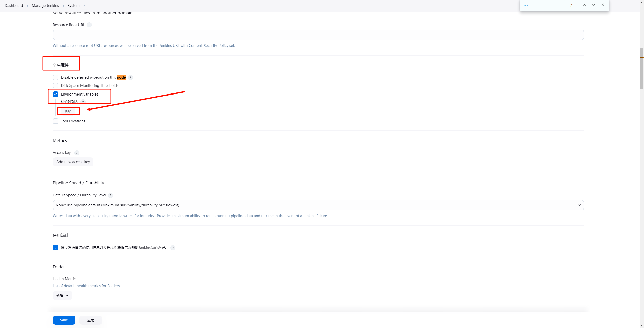Click the Add new access key link
The height and width of the screenshot is (328, 644).
73,162
